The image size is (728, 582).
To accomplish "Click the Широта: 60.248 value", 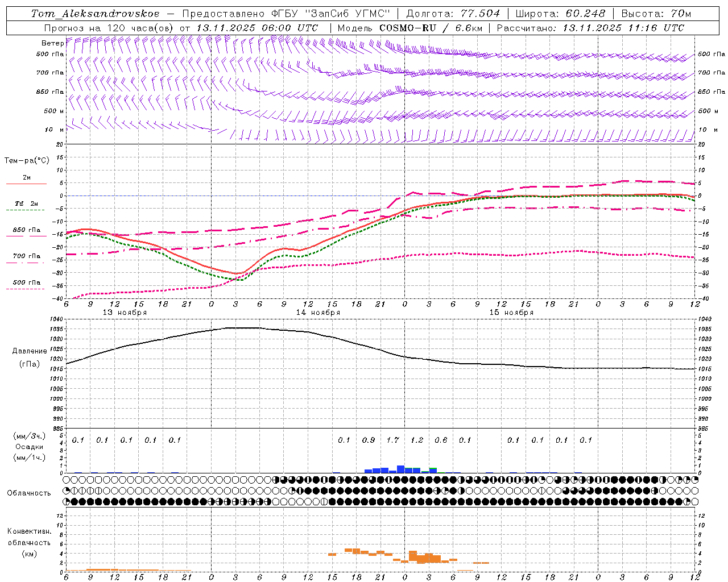I will coord(560,13).
